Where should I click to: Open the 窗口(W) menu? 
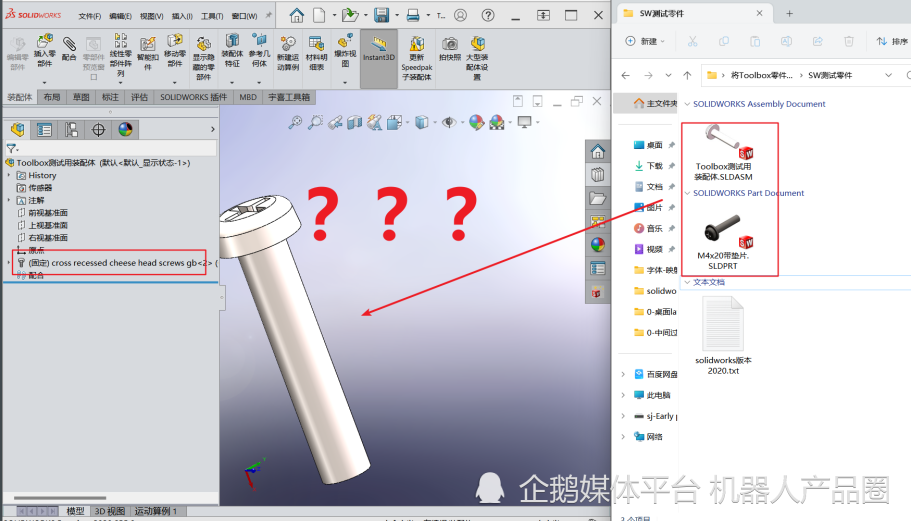(244, 16)
